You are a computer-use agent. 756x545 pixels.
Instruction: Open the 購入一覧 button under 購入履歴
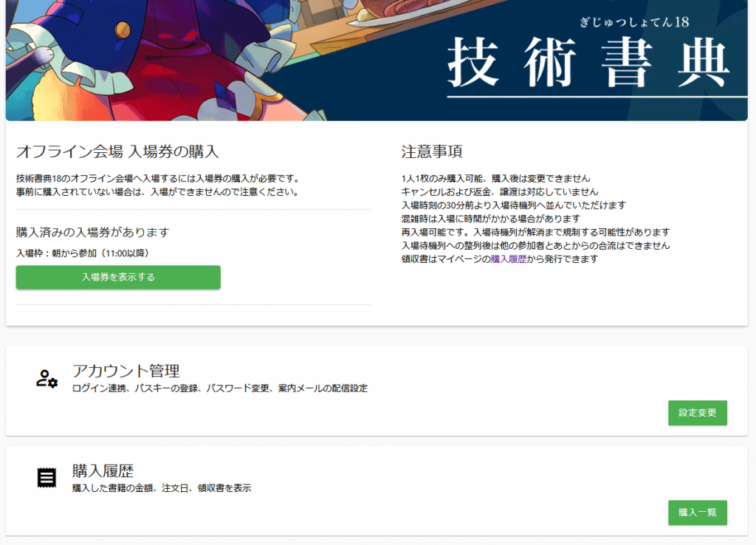(697, 513)
